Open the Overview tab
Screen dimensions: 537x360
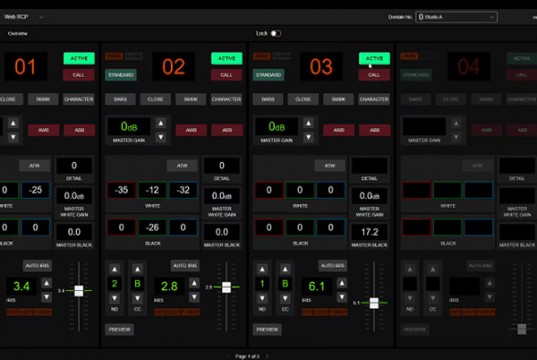(x=17, y=34)
